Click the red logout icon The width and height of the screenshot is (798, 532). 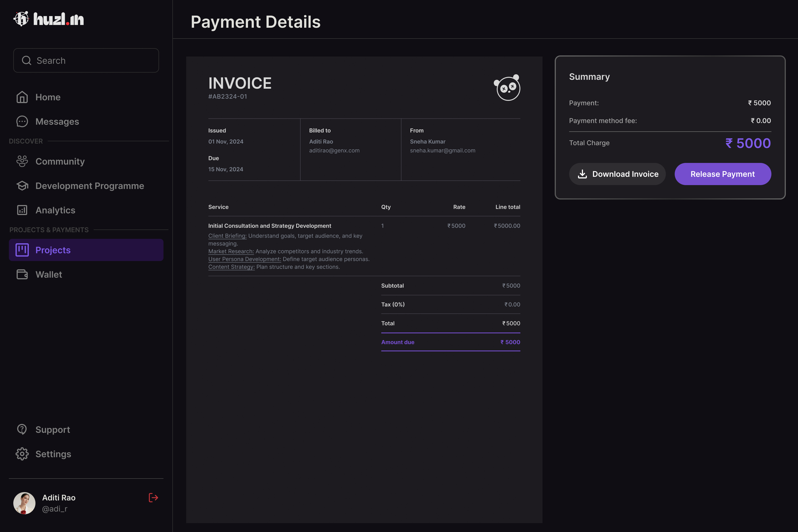153,498
